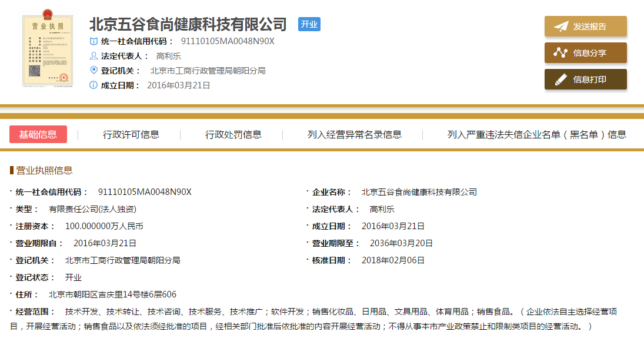Open the 列入严重违法失信企业名单（黑名单）信息 tab

(x=536, y=134)
